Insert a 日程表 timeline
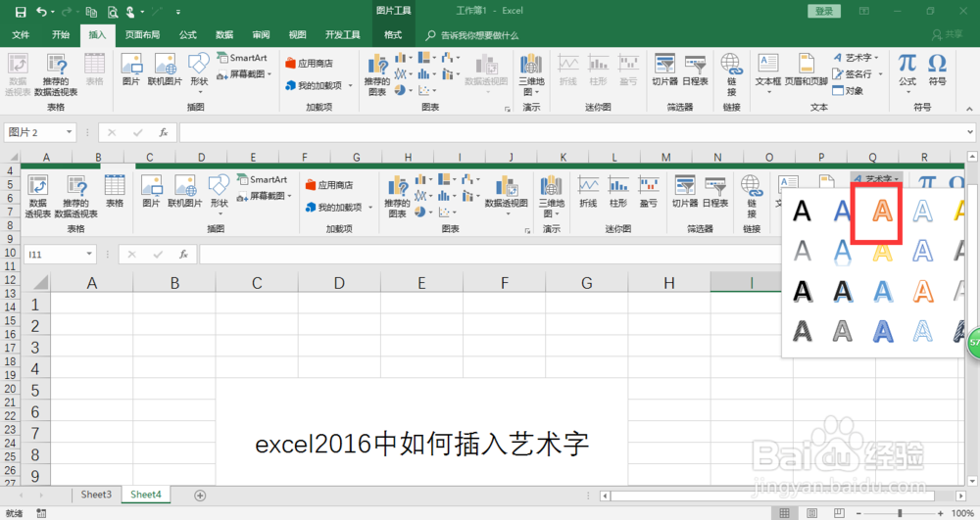 [x=695, y=70]
